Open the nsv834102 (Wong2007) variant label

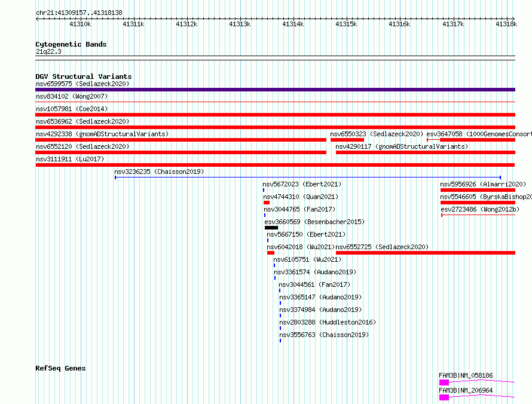72,96
